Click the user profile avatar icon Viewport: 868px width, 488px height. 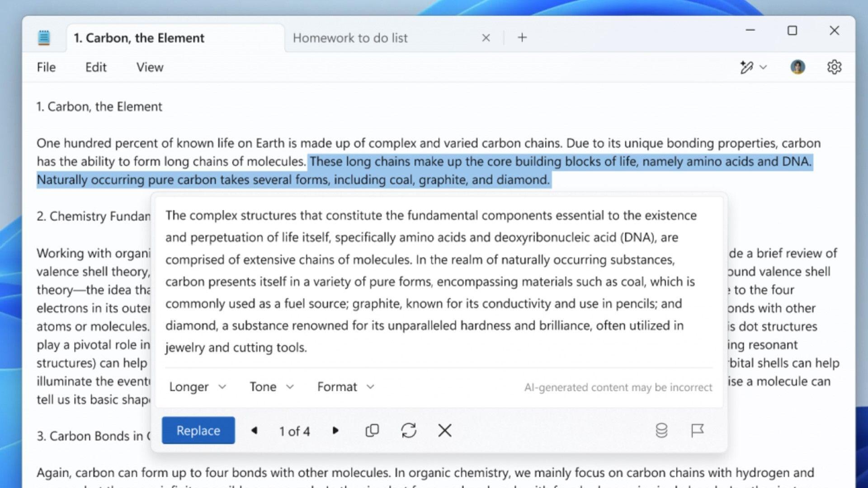point(797,67)
